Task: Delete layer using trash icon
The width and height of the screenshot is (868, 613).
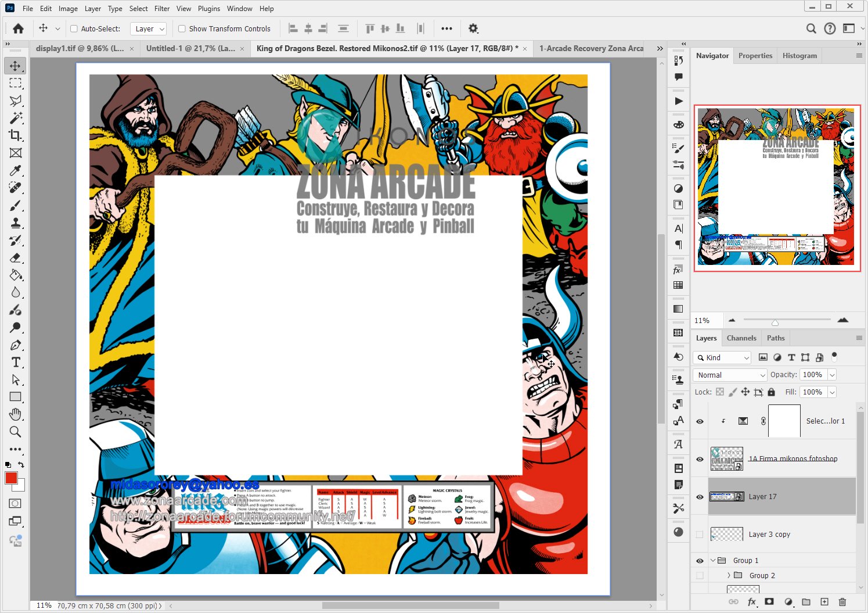Action: tap(842, 602)
